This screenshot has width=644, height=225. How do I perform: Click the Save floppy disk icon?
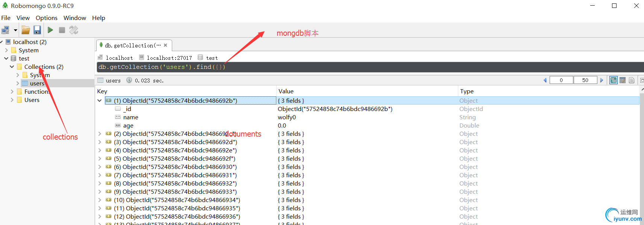(x=37, y=30)
